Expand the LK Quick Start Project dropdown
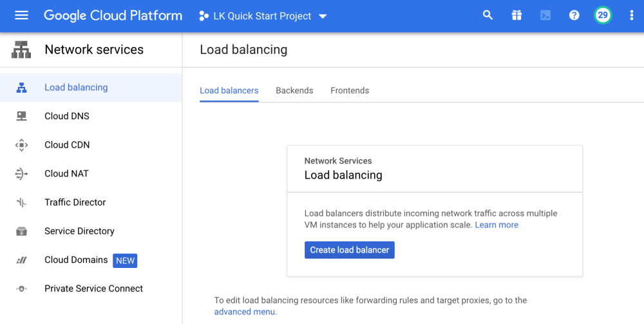 (264, 16)
